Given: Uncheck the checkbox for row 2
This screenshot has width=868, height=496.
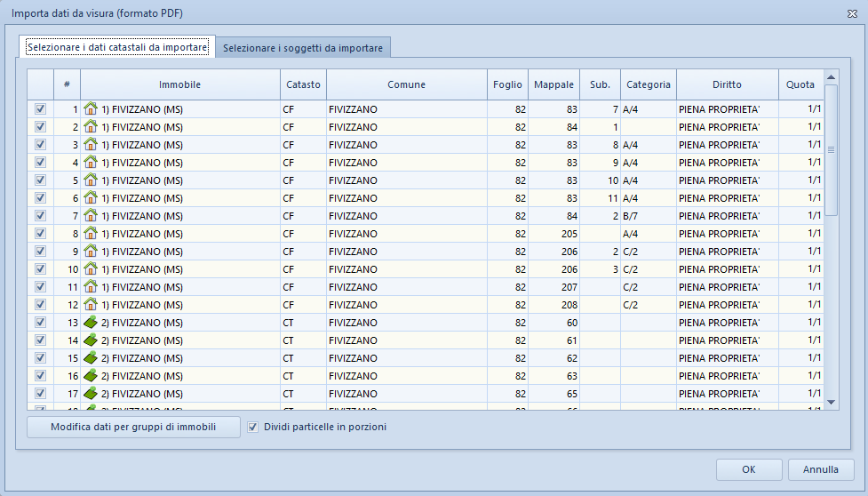Looking at the screenshot, I should pos(40,127).
